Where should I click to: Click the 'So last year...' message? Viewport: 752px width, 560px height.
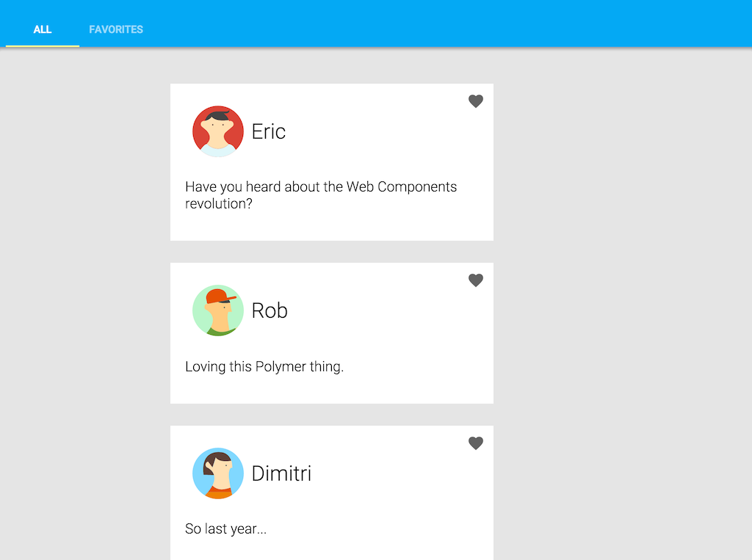(225, 529)
